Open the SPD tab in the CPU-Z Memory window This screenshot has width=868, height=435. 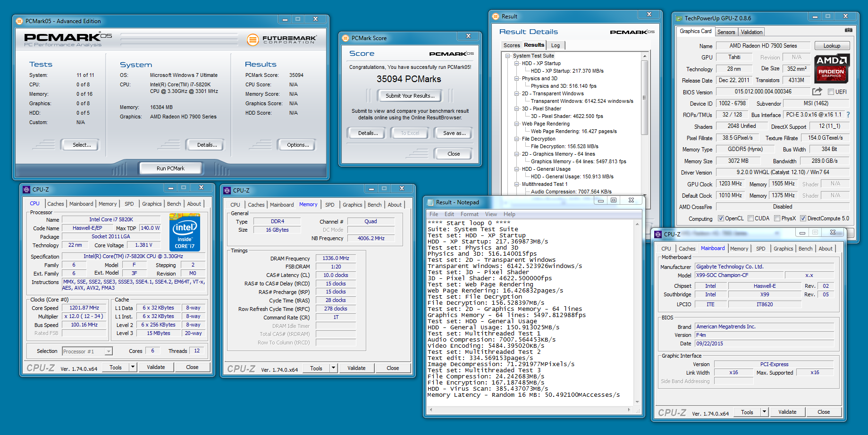(330, 205)
